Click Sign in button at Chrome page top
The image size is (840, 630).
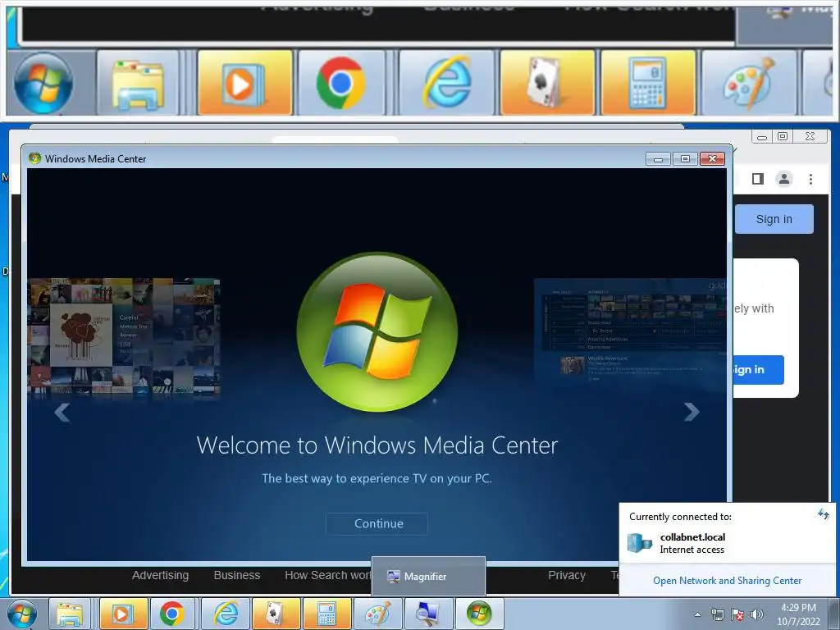(x=774, y=219)
